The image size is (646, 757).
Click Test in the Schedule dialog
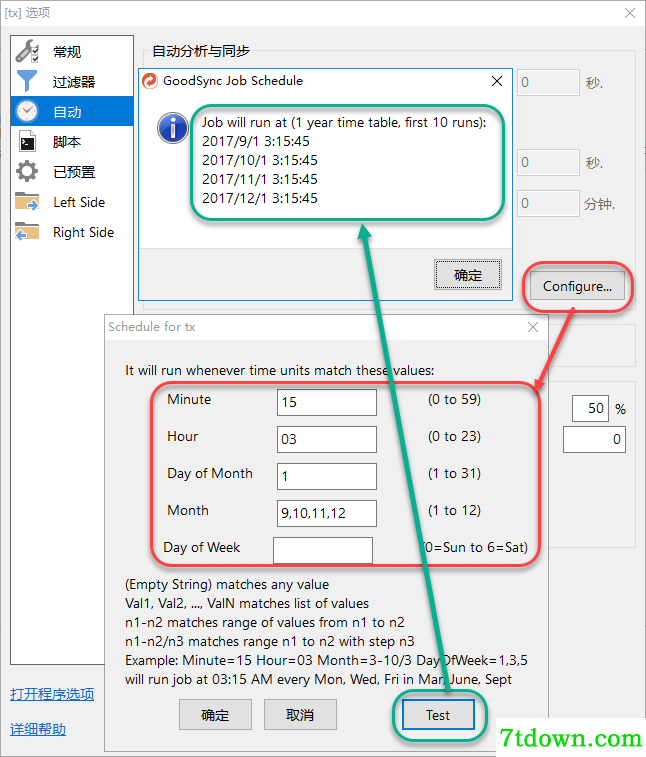tap(438, 715)
